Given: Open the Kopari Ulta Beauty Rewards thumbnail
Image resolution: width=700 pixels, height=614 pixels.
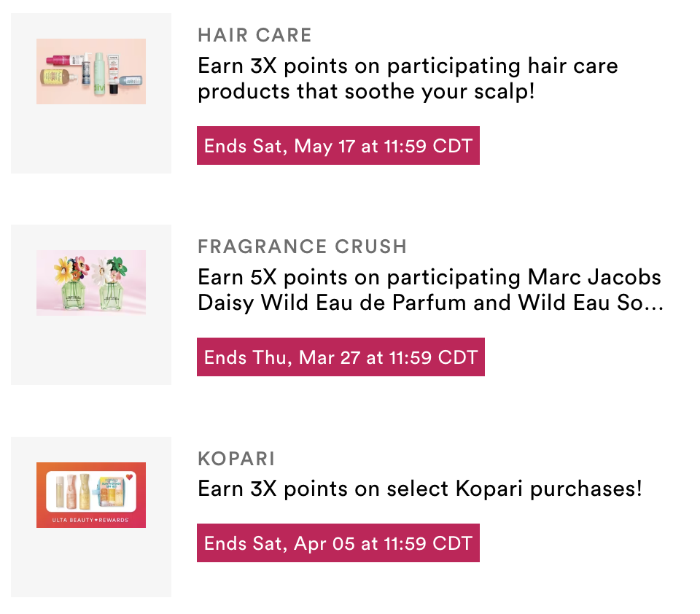Looking at the screenshot, I should [x=91, y=494].
